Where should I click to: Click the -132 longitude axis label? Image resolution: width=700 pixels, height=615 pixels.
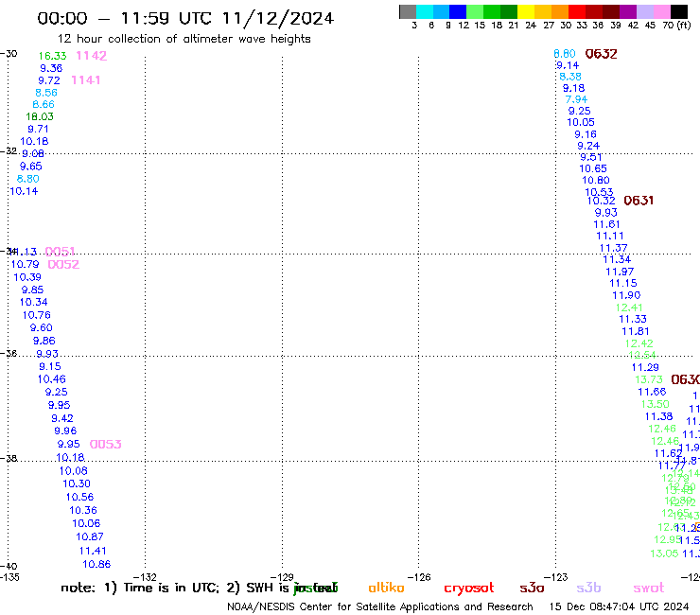[146, 577]
